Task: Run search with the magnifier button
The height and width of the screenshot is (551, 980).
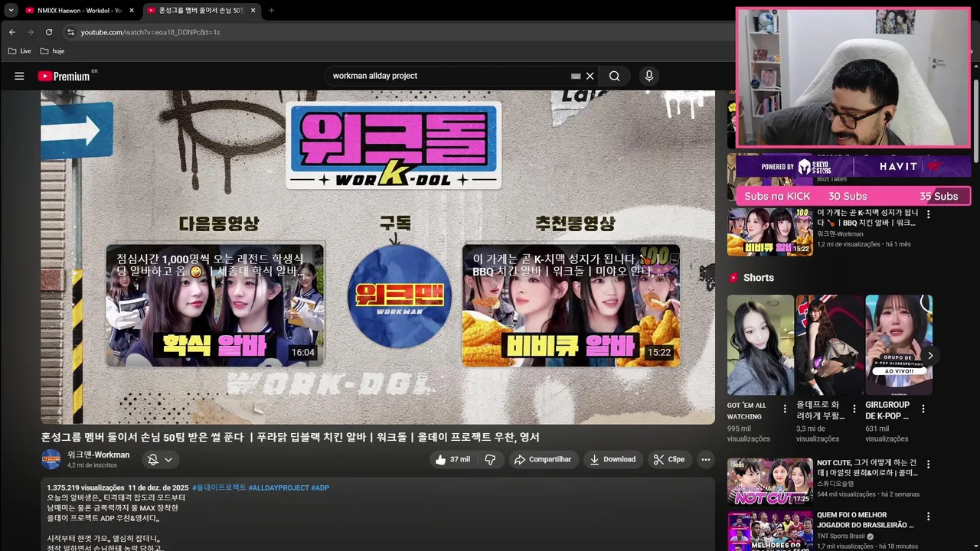Action: [x=614, y=76]
